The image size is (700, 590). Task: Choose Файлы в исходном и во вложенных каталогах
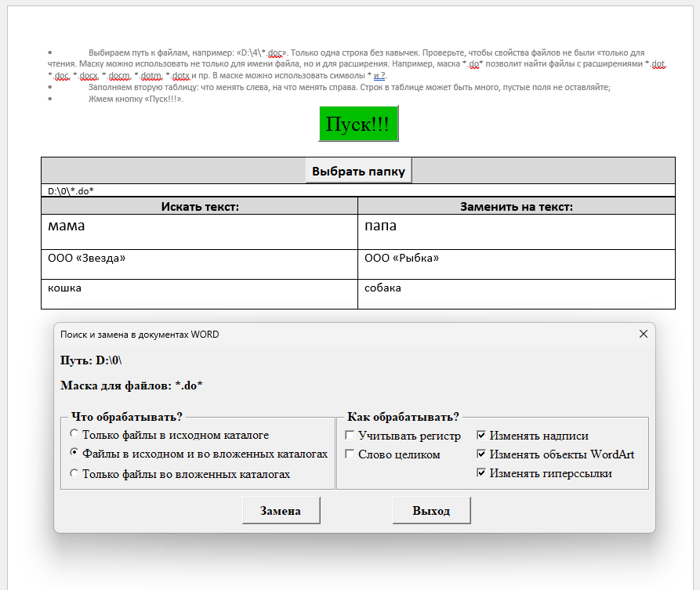click(x=74, y=453)
